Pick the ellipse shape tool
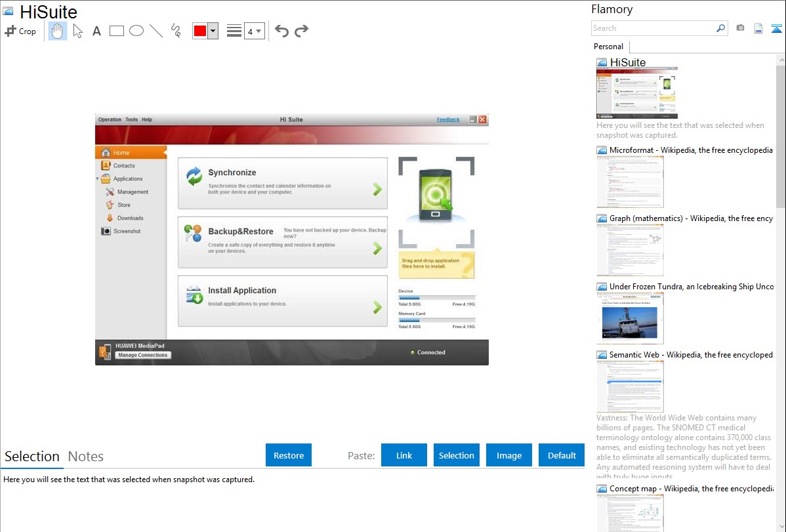The image size is (786, 532). click(x=136, y=31)
